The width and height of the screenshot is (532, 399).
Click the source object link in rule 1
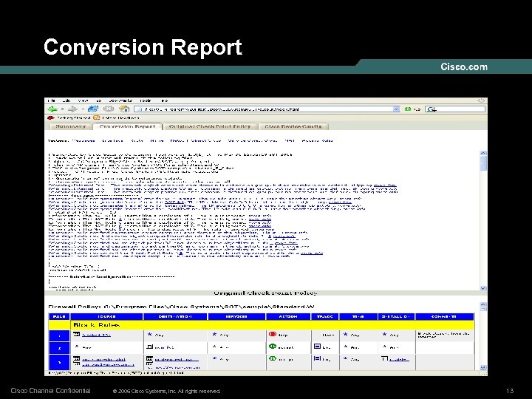pyautogui.click(x=96, y=335)
